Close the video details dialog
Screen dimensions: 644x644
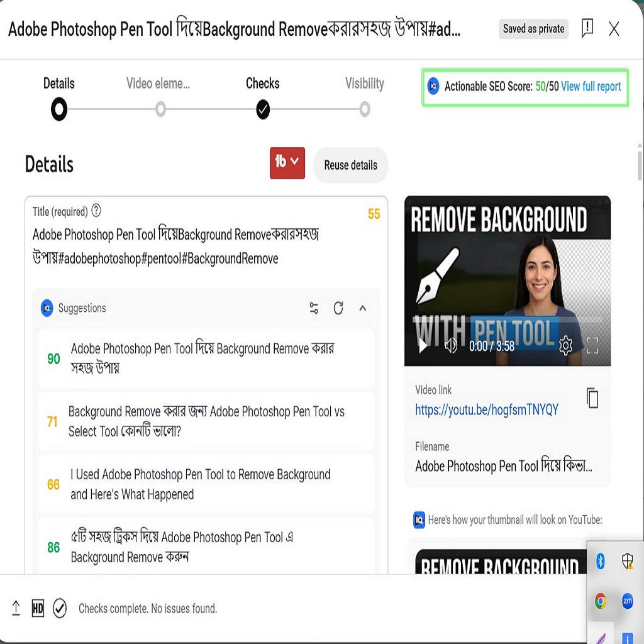coord(614,29)
